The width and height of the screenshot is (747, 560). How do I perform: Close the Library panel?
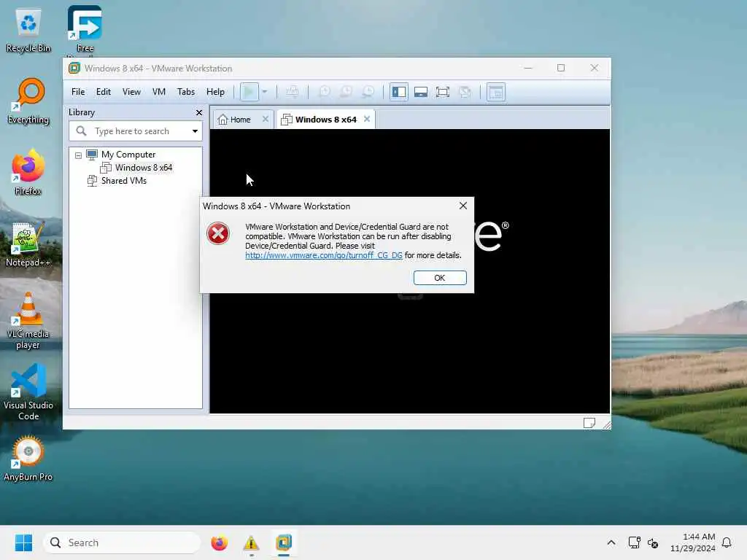tap(199, 112)
